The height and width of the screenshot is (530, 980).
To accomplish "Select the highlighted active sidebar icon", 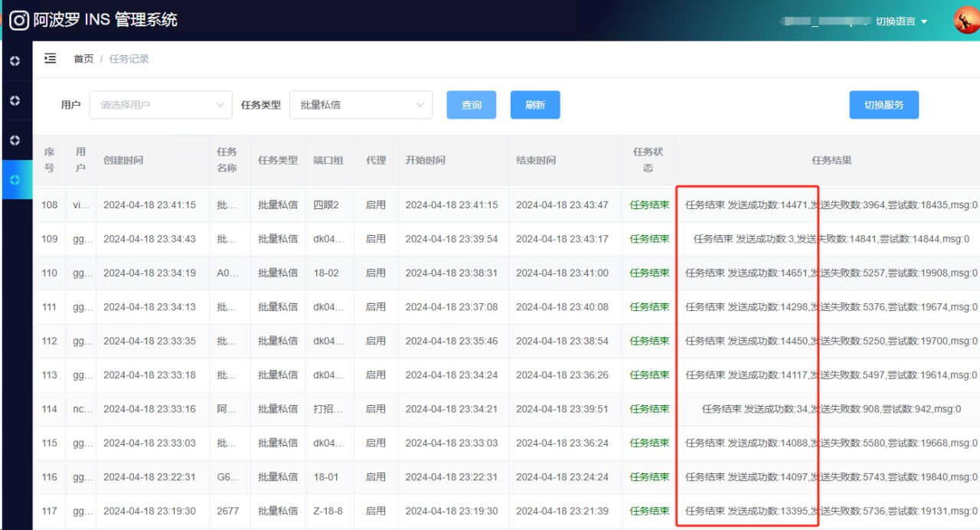I will pos(15,180).
